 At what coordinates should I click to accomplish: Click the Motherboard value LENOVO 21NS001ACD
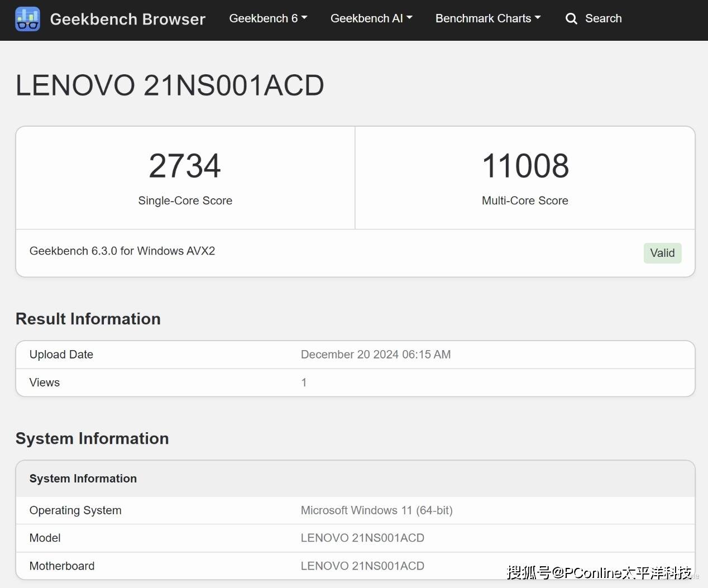tap(362, 566)
